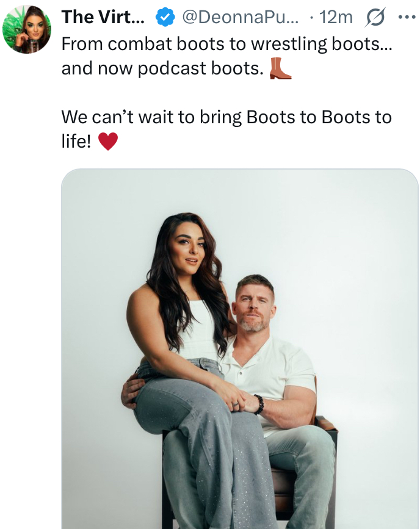The image size is (420, 529).
Task: Click the red heart emoji
Action: (x=108, y=141)
